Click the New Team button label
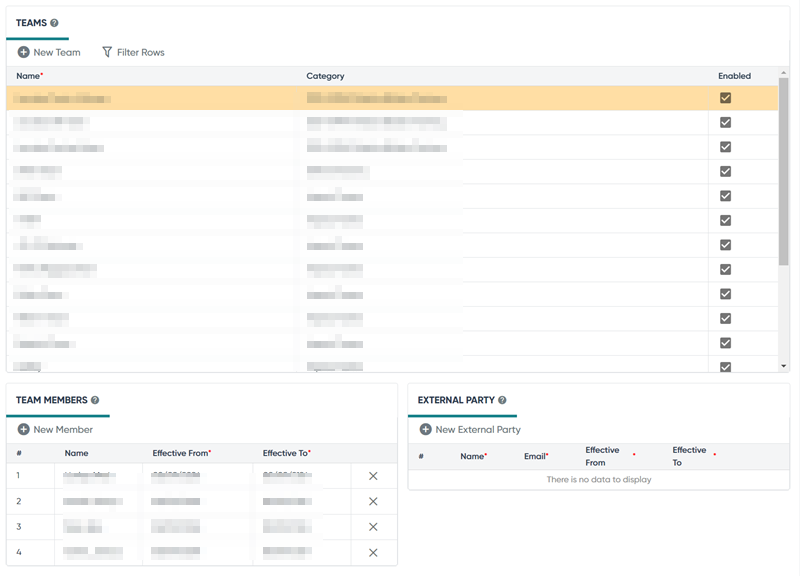The width and height of the screenshot is (800, 576). 57,52
